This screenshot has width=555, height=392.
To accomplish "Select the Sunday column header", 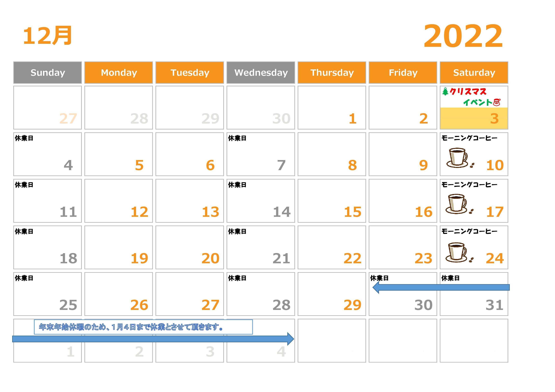I will click(x=47, y=72).
